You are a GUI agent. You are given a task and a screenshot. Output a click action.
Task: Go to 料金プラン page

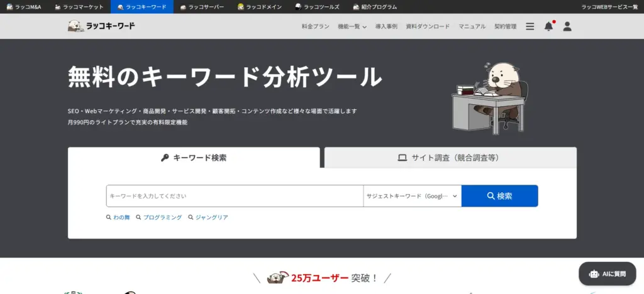(316, 26)
